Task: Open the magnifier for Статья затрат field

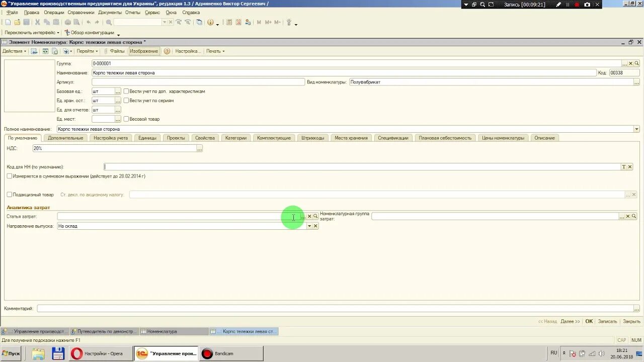Action: 315,216
